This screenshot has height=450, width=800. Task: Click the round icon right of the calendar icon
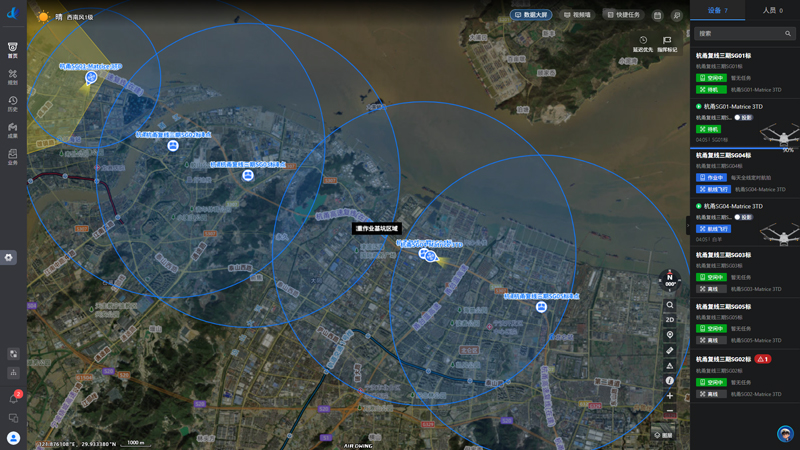point(677,15)
